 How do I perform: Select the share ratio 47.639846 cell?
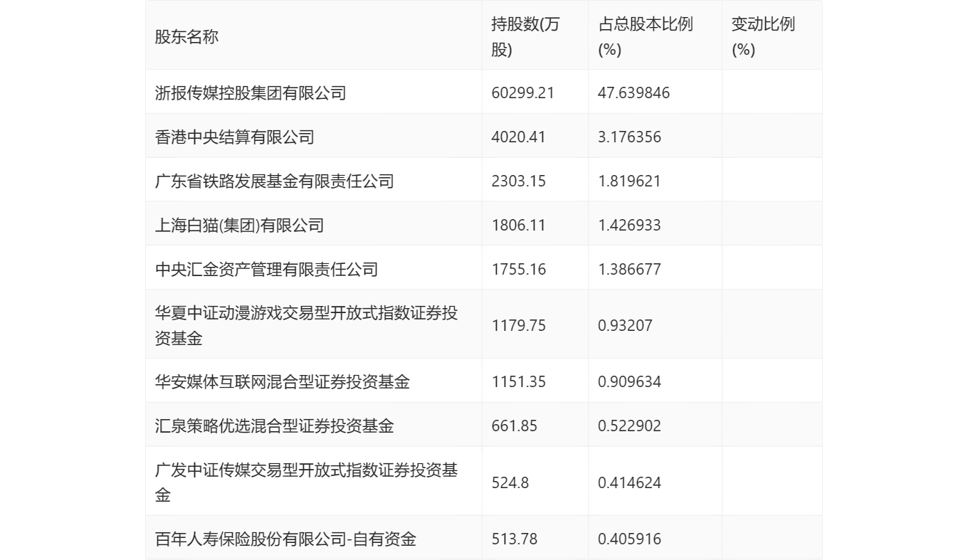[634, 93]
